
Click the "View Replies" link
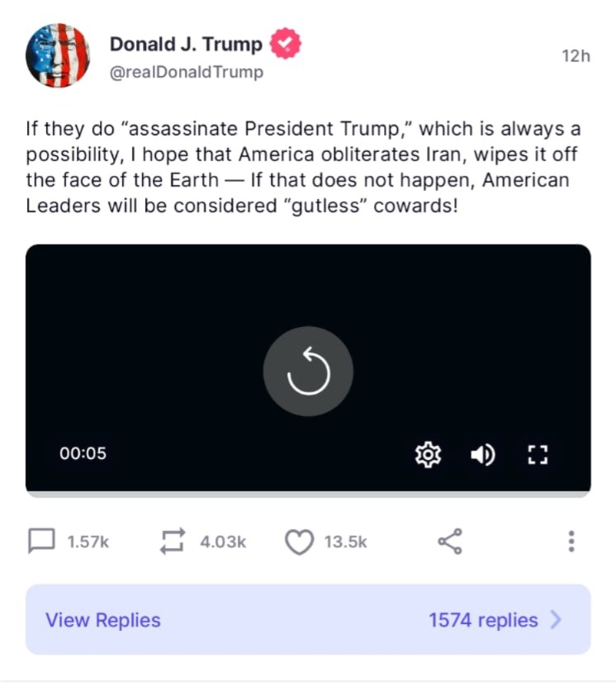pos(103,620)
